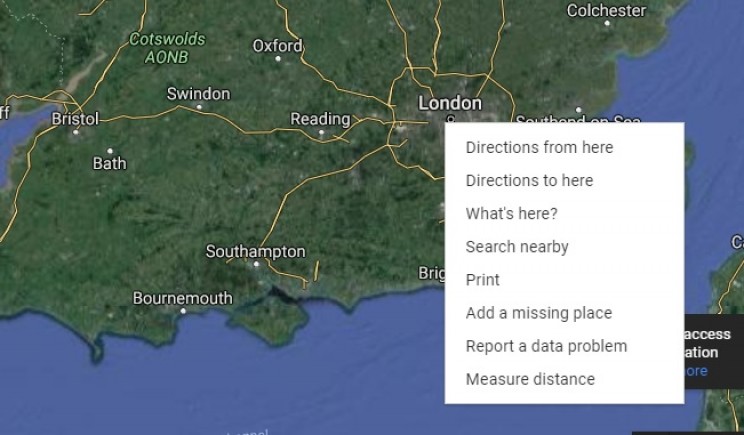This screenshot has width=744, height=435.
Task: Select the Swindon place label
Action: point(198,94)
